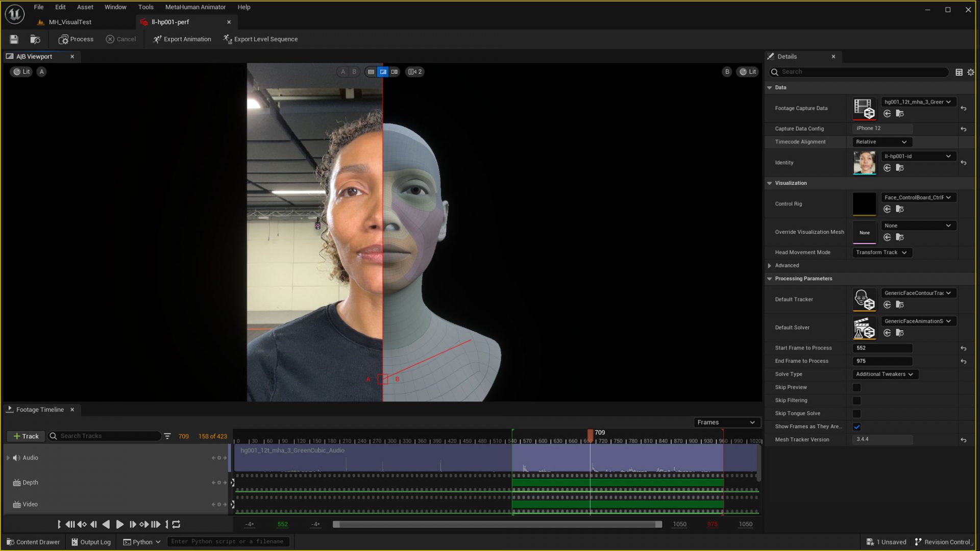Image resolution: width=980 pixels, height=551 pixels.
Task: Select the A|B split wipe viewport mode
Action: (x=383, y=71)
